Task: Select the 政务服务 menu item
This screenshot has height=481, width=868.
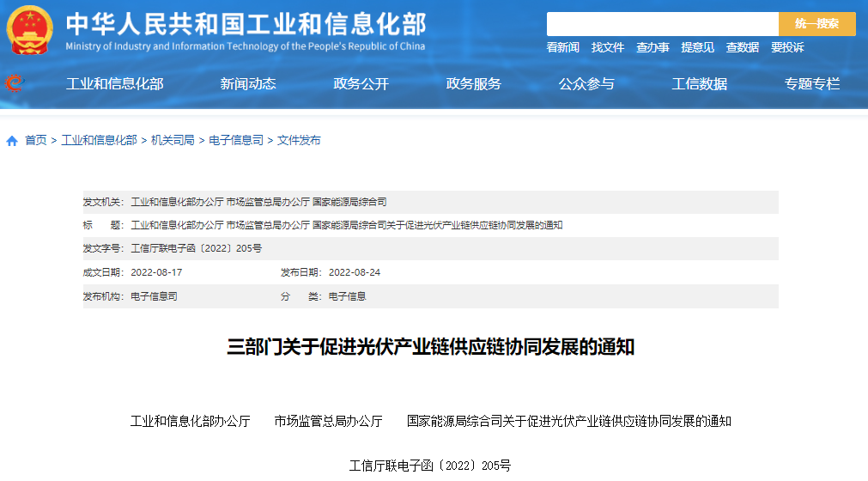Action: coord(473,84)
